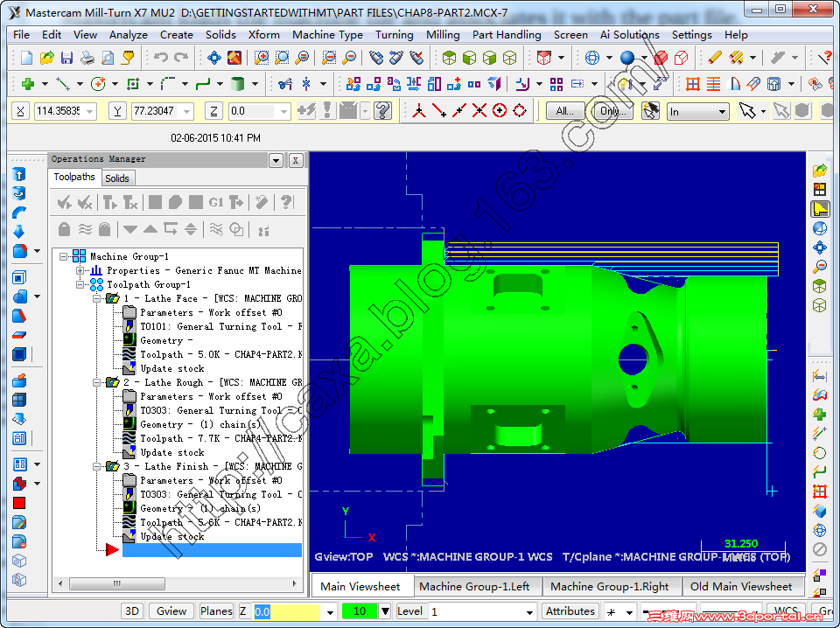This screenshot has height=628, width=840.
Task: Click the Gview button in status bar
Action: 171,611
